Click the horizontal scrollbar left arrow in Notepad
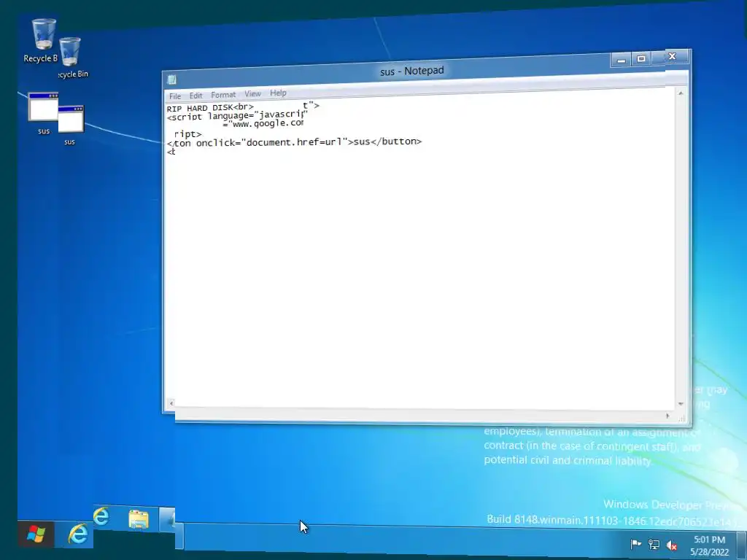747x560 pixels. pyautogui.click(x=171, y=404)
